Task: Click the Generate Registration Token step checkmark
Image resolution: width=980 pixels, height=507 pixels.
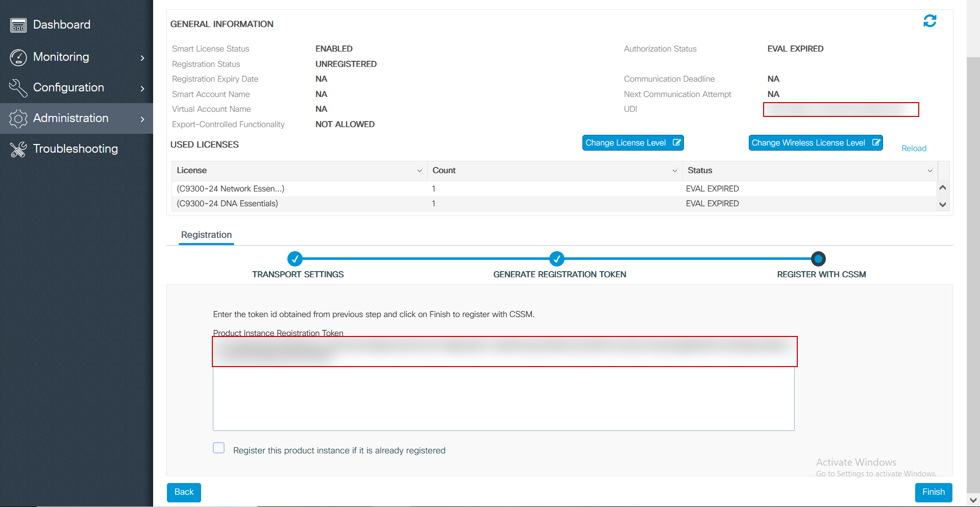Action: click(557, 259)
